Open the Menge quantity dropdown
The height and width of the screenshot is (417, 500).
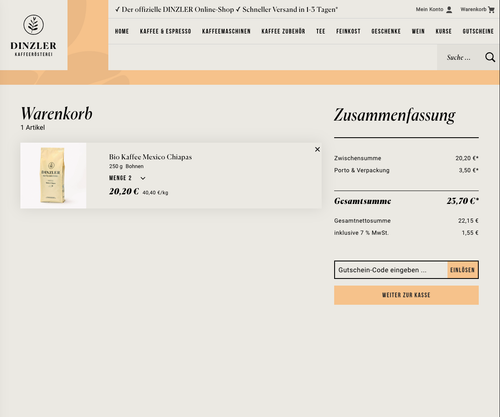[x=127, y=178]
